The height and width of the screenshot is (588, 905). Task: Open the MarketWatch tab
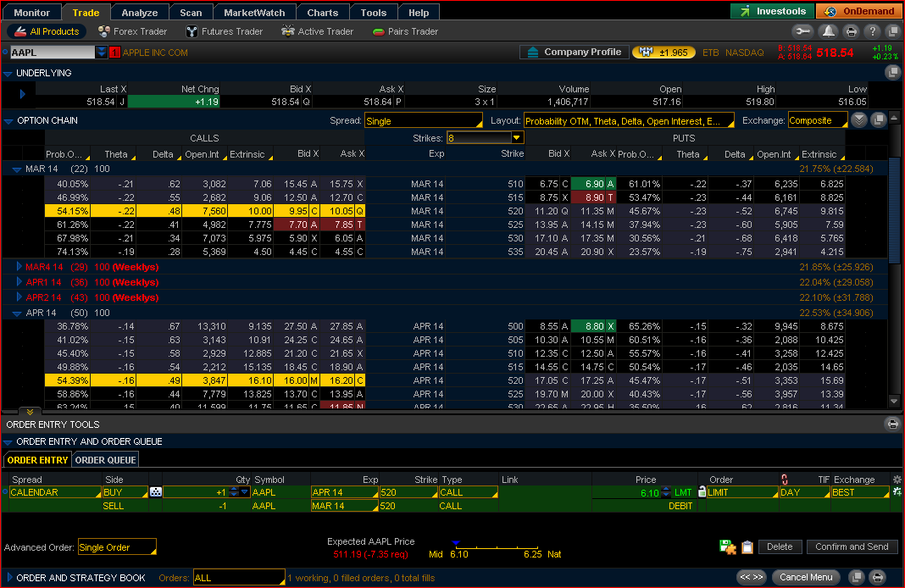coord(254,12)
